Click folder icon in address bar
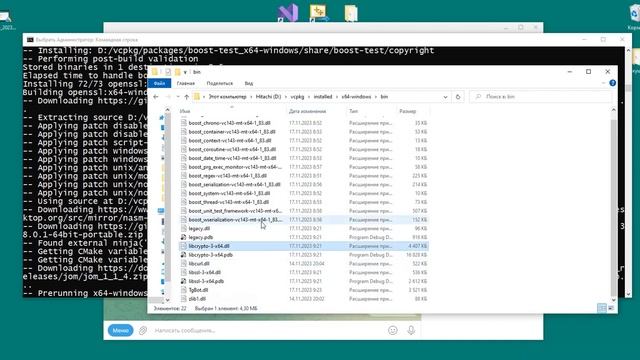The width and height of the screenshot is (640, 360). click(x=197, y=97)
